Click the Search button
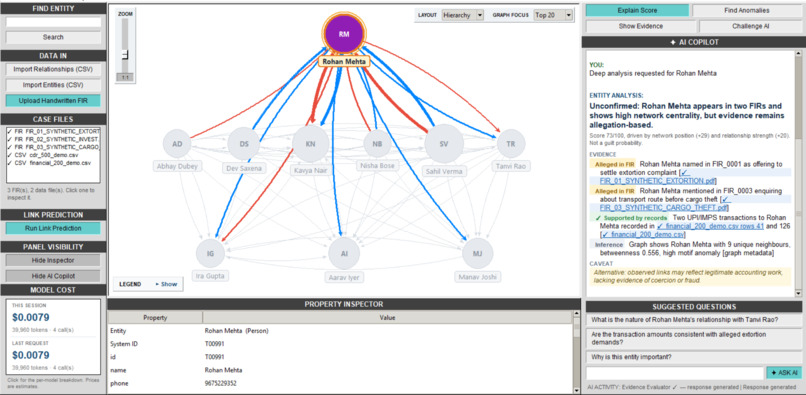 click(x=53, y=37)
